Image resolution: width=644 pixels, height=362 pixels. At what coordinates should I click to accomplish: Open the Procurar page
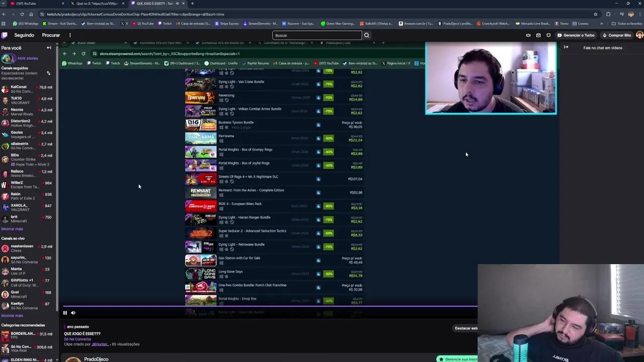point(51,35)
